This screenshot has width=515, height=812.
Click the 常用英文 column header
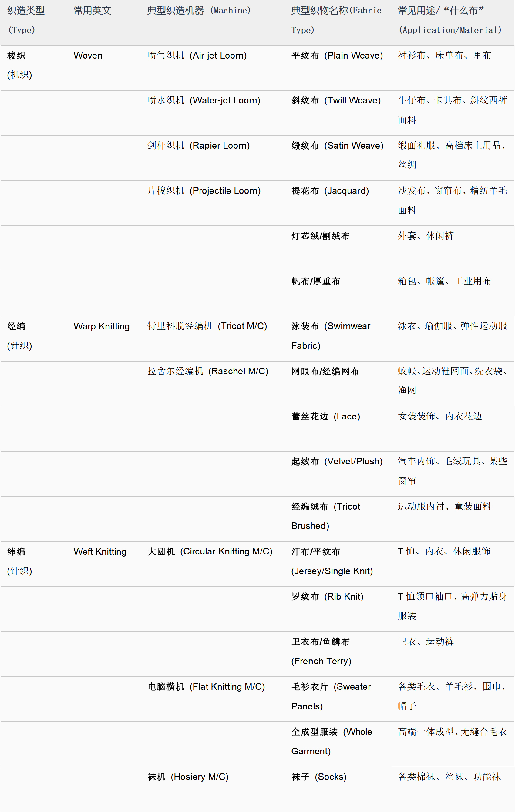click(x=92, y=11)
